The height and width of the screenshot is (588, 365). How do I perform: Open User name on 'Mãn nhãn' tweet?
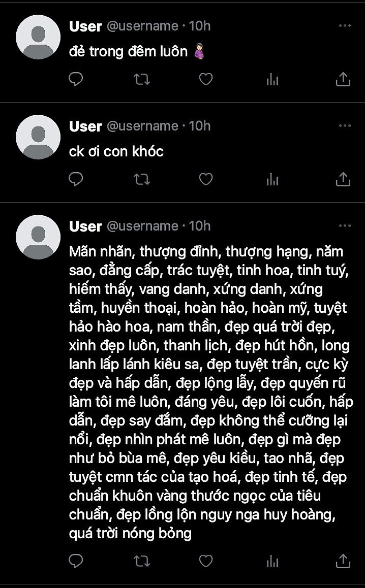pyautogui.click(x=85, y=226)
